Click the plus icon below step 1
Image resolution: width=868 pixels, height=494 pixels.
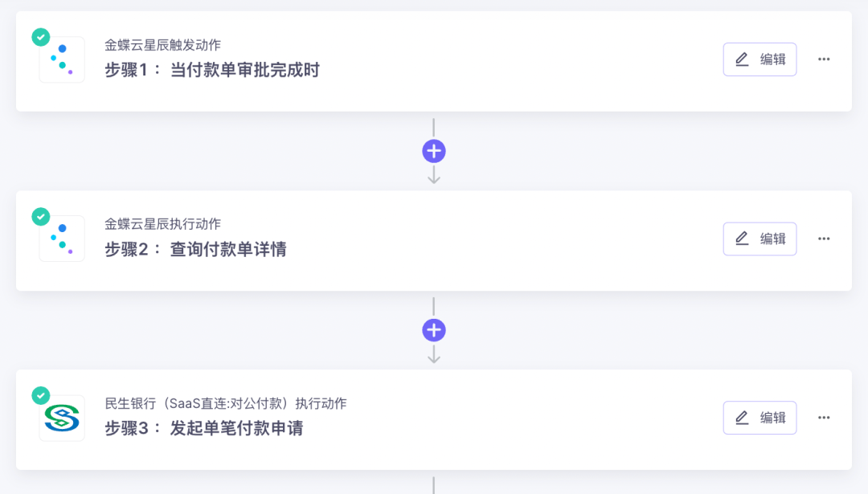click(434, 151)
